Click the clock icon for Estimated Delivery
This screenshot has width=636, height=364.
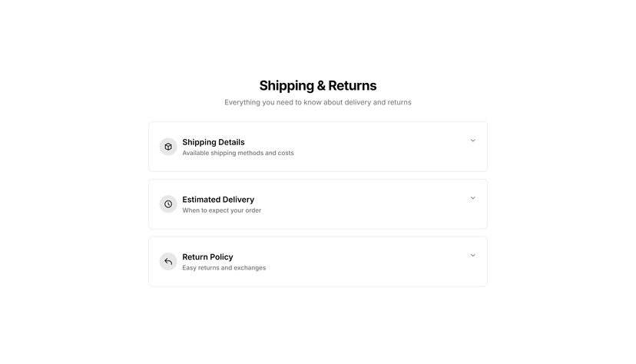point(168,204)
